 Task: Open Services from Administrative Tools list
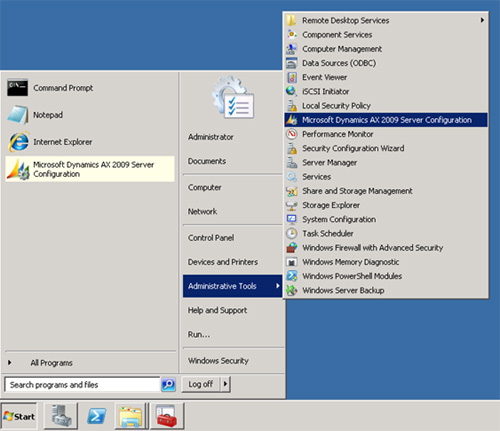tap(386, 177)
